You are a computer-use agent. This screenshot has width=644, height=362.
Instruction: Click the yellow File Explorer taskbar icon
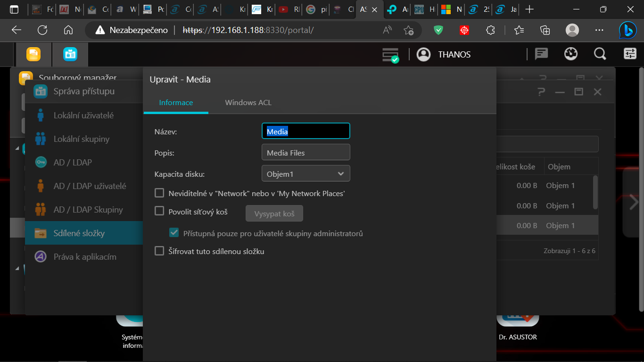coord(33,55)
